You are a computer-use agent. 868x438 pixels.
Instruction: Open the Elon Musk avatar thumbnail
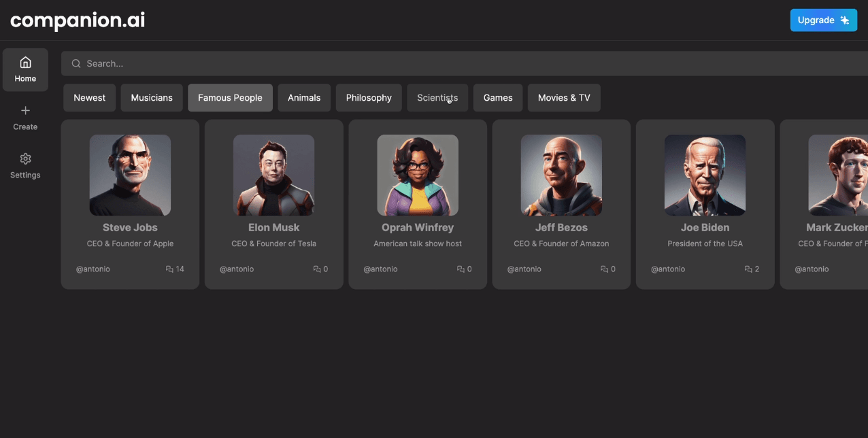pyautogui.click(x=274, y=175)
